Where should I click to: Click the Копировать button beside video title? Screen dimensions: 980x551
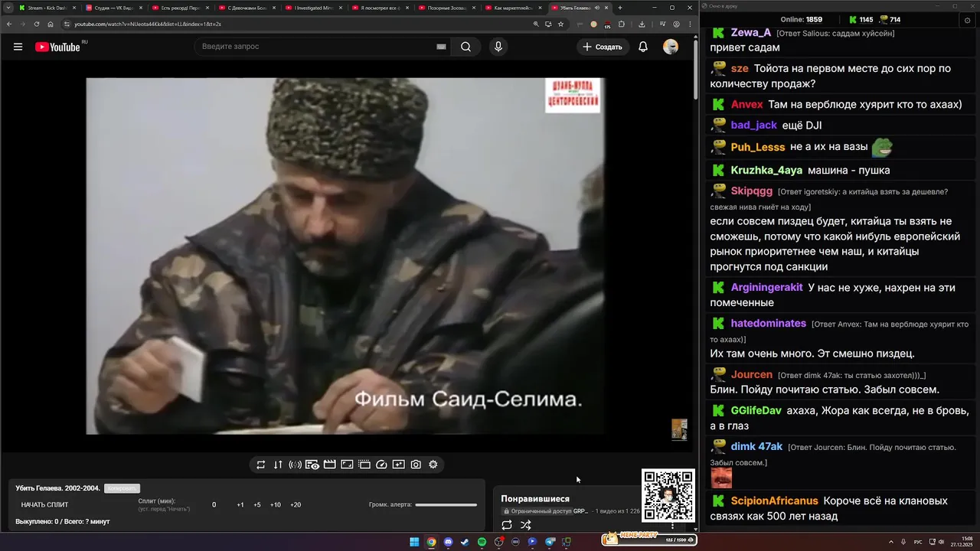pyautogui.click(x=122, y=488)
